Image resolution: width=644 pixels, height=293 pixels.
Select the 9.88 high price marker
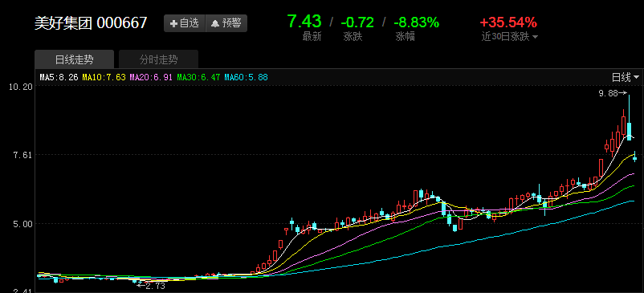pyautogui.click(x=613, y=94)
